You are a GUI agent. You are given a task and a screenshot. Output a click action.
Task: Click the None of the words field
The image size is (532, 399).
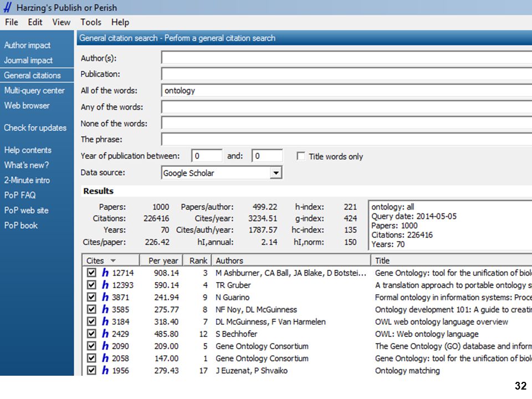point(346,123)
